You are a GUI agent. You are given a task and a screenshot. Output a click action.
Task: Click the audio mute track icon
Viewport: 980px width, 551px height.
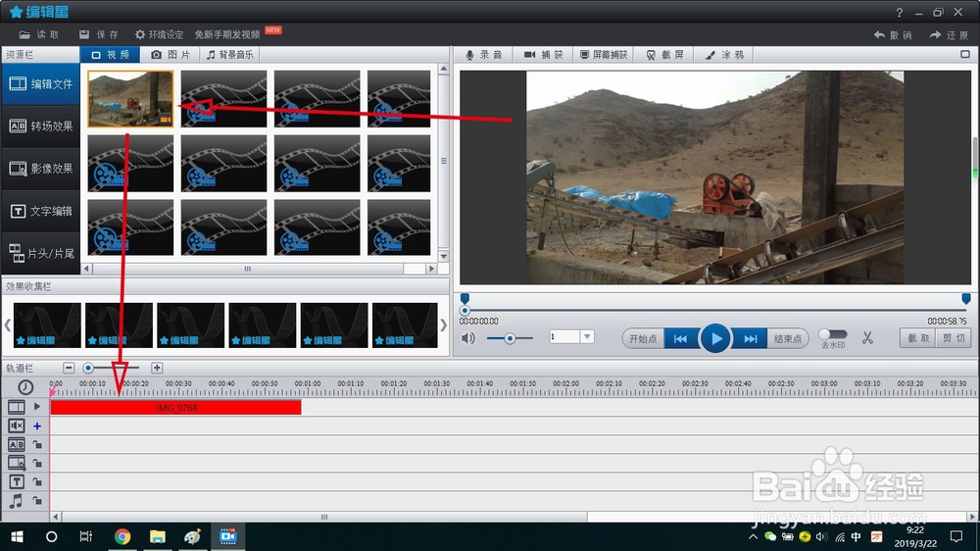click(17, 426)
